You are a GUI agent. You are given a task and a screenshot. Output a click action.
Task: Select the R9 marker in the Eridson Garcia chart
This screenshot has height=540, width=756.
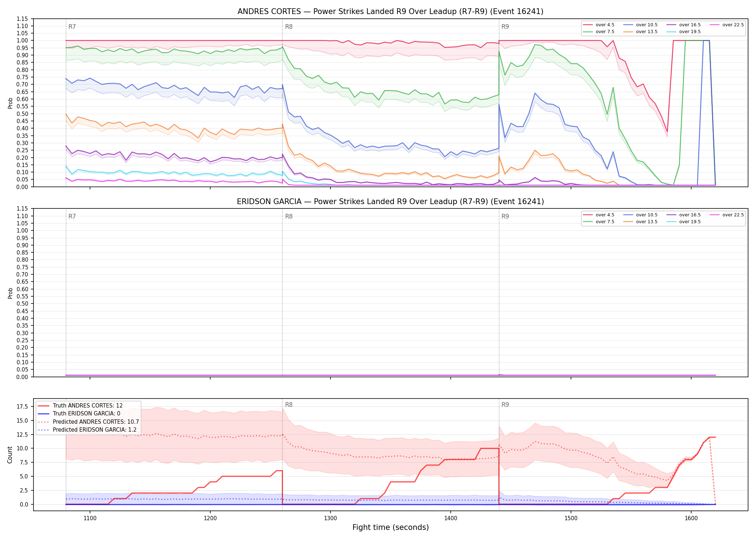[505, 216]
